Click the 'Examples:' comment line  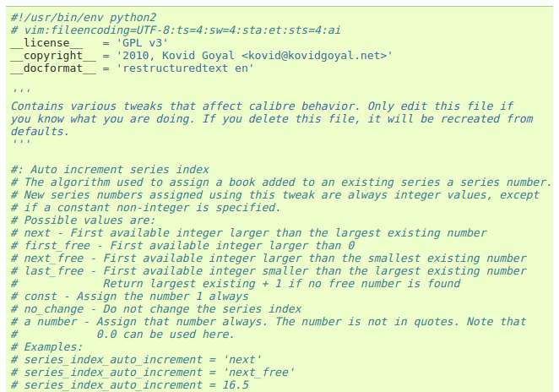[x=53, y=347]
